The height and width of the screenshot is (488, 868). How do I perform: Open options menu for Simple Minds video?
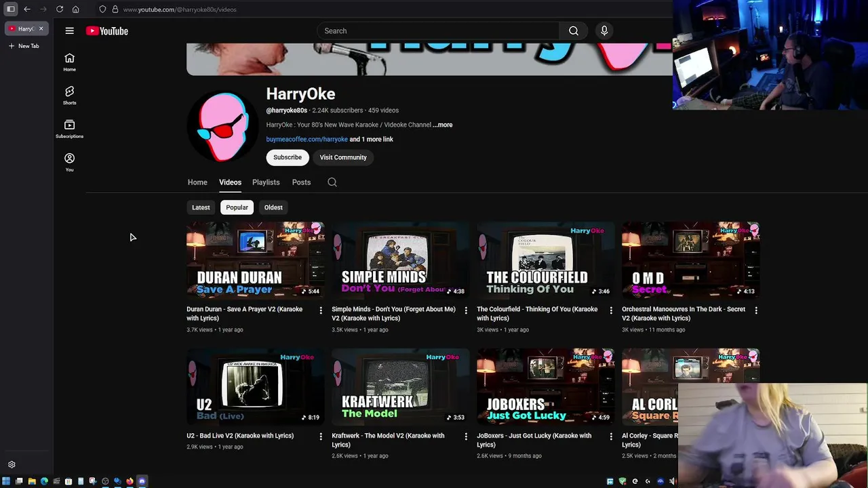[x=466, y=310]
